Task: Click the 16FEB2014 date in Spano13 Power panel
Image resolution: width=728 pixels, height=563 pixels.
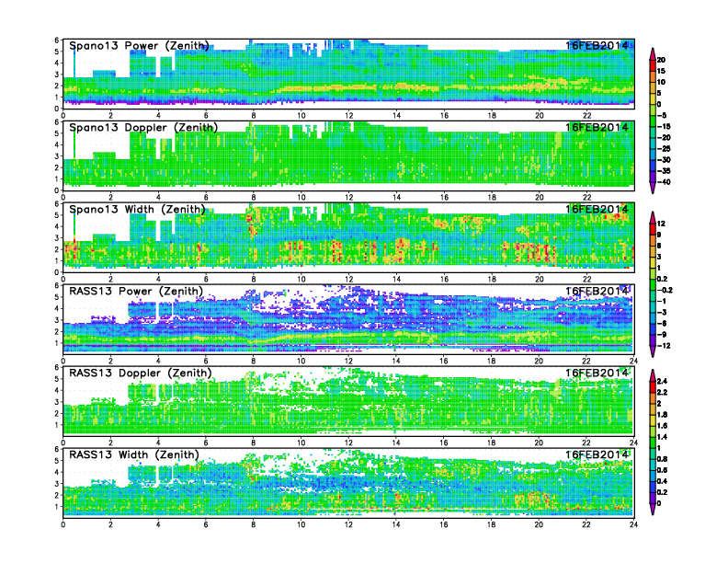Action: (597, 45)
